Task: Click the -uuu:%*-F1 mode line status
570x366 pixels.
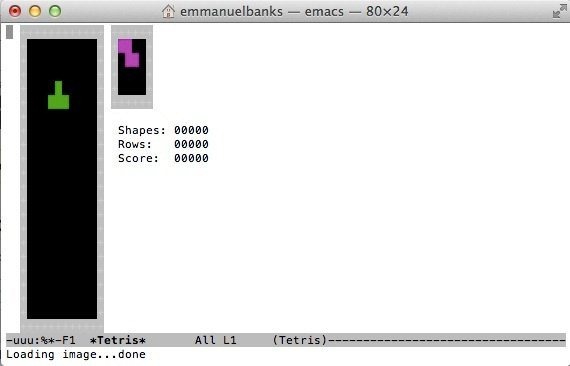Action: tap(41, 340)
